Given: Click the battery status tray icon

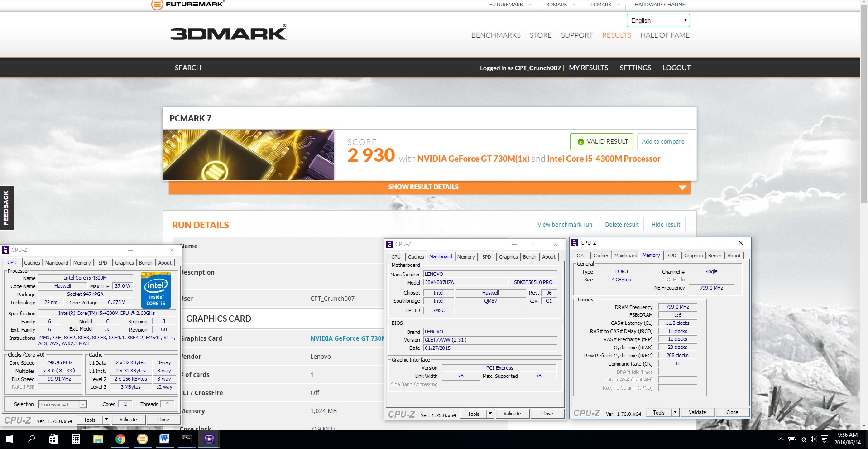Looking at the screenshot, I should pos(792,439).
